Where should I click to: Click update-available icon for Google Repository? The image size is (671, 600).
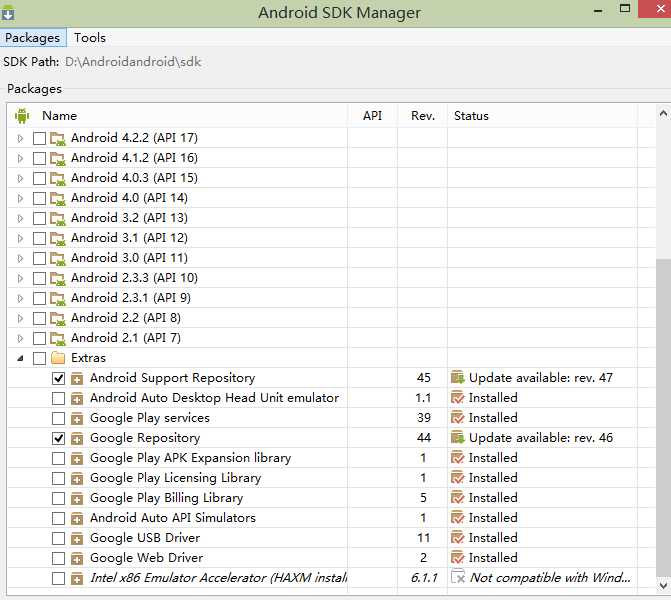click(457, 438)
